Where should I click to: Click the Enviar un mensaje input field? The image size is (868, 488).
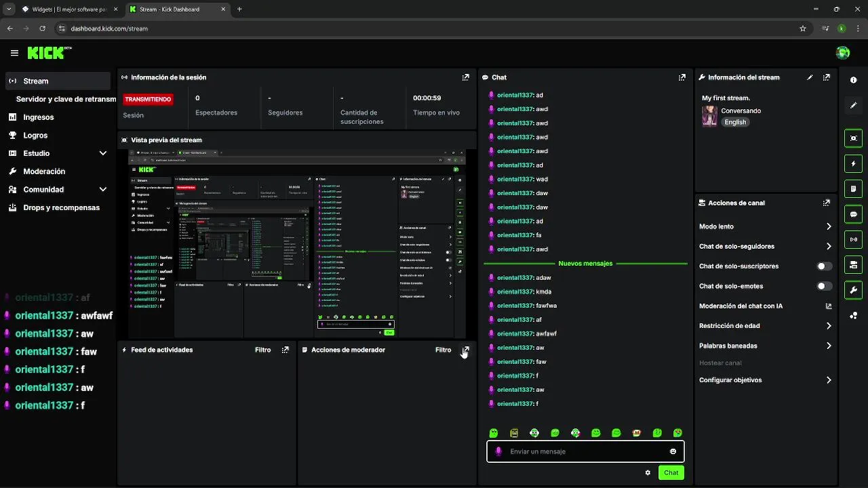(585, 451)
